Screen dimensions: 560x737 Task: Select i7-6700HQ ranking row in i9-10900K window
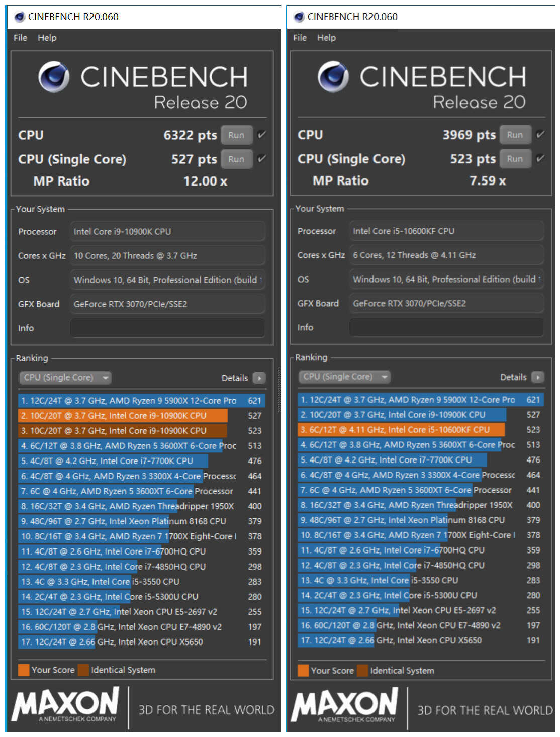(x=142, y=551)
